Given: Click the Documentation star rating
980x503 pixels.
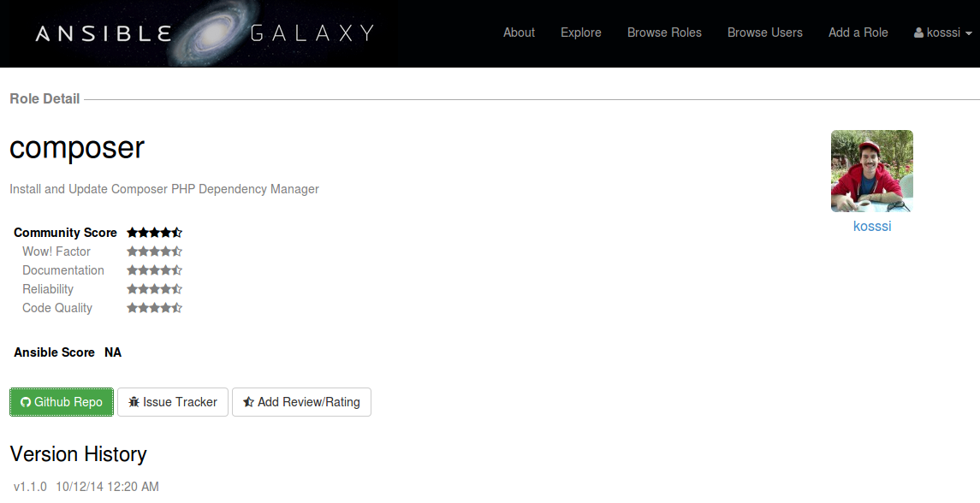Looking at the screenshot, I should [x=154, y=270].
